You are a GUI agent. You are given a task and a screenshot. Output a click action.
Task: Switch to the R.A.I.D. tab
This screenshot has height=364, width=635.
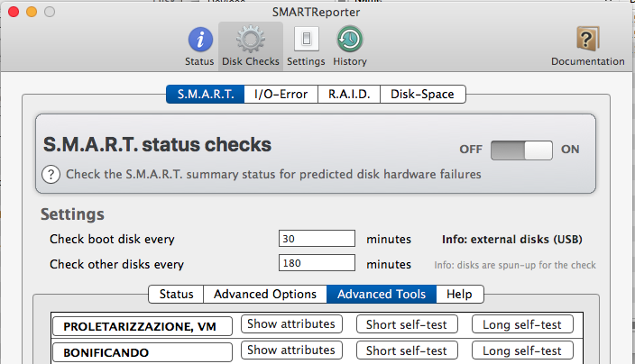(x=349, y=95)
